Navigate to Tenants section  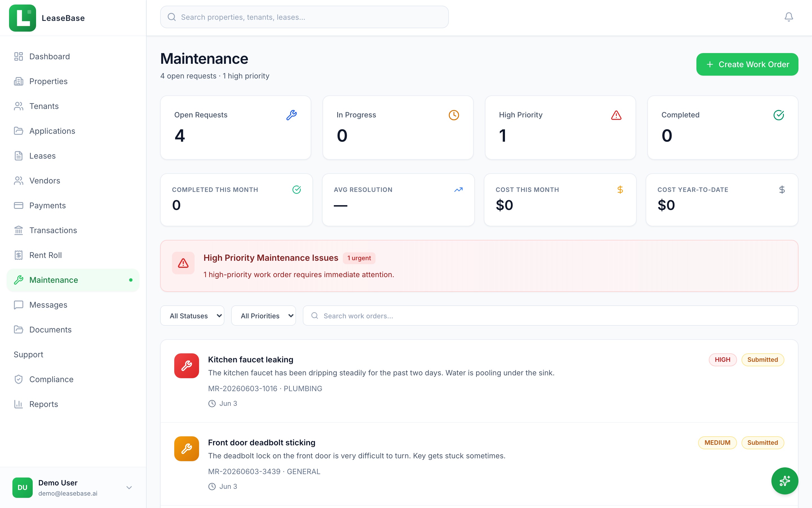pyautogui.click(x=73, y=106)
